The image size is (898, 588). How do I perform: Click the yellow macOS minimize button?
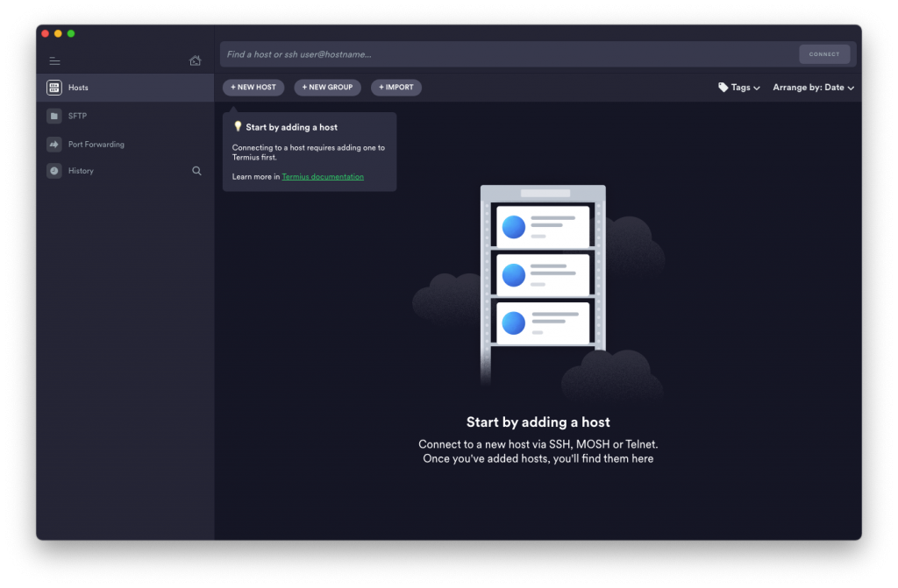click(58, 34)
